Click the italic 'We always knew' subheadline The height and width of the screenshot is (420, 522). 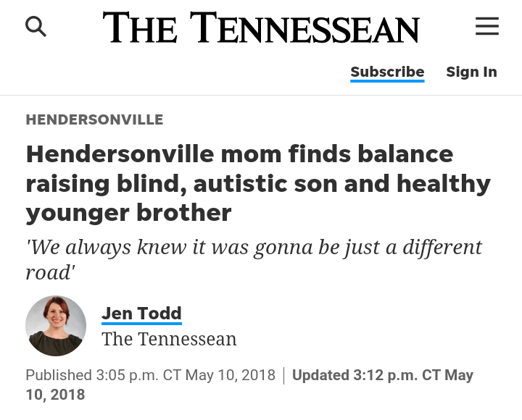(254, 247)
